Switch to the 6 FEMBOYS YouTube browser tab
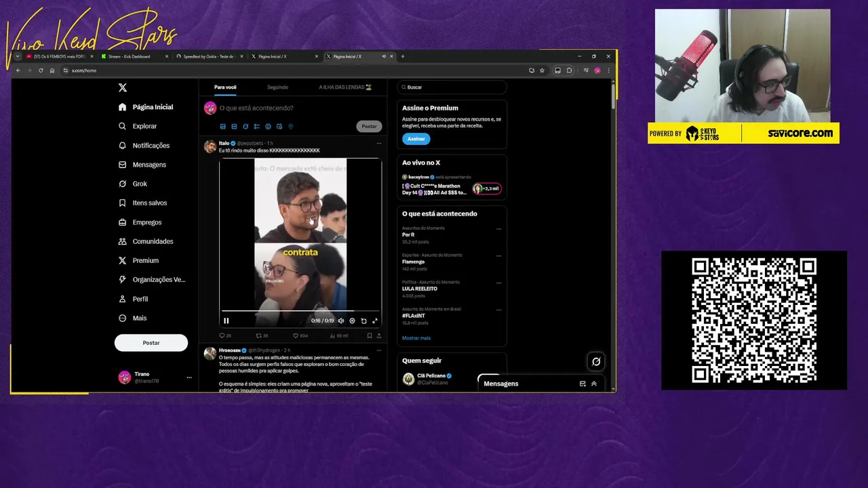868x488 pixels. (60, 56)
